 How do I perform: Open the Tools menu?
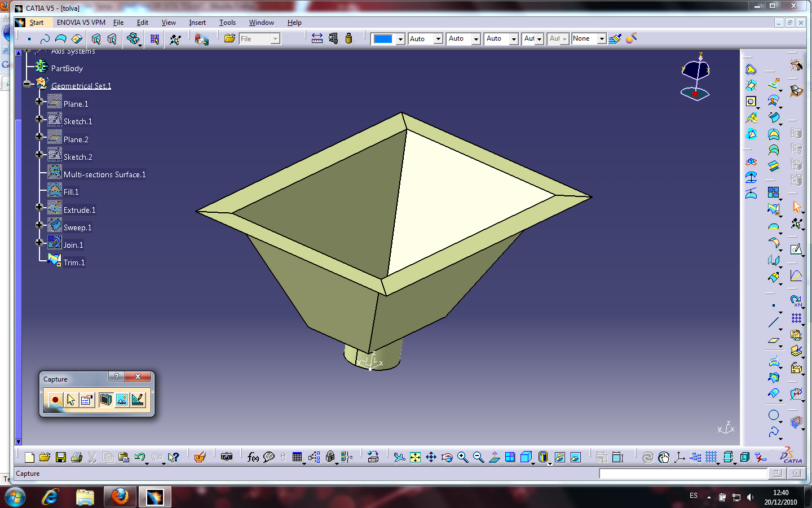click(227, 23)
